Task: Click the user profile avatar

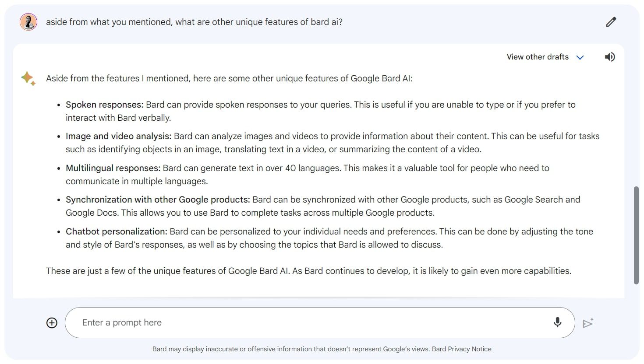Action: 28,22
